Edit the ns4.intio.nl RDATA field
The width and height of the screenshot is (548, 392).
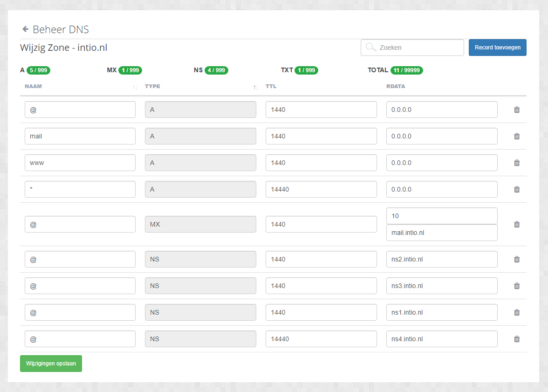click(442, 339)
